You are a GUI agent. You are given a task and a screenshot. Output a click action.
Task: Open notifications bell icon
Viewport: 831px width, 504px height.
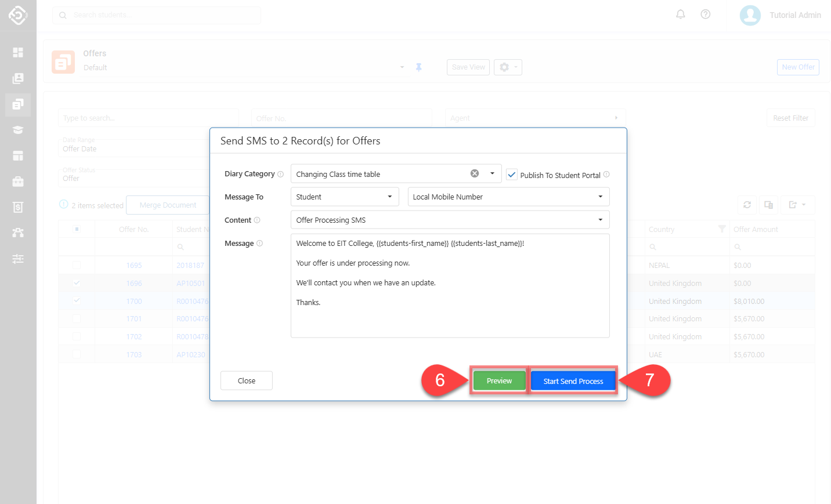(x=681, y=14)
